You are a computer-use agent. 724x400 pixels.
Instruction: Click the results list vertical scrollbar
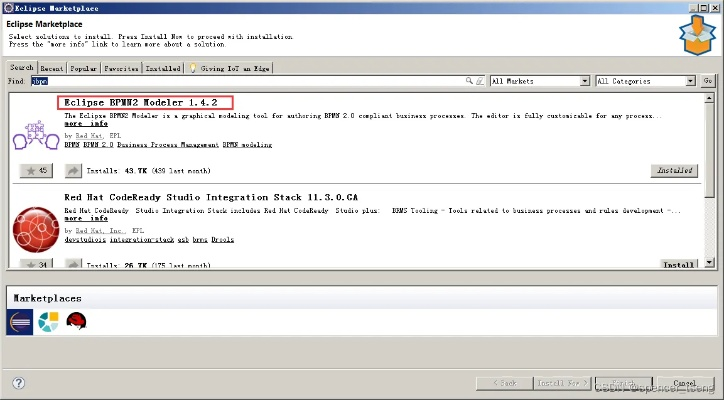[x=708, y=180]
